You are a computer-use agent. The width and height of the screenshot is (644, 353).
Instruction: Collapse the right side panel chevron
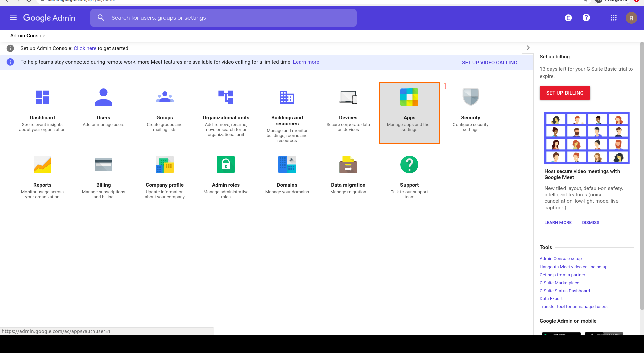pyautogui.click(x=528, y=48)
